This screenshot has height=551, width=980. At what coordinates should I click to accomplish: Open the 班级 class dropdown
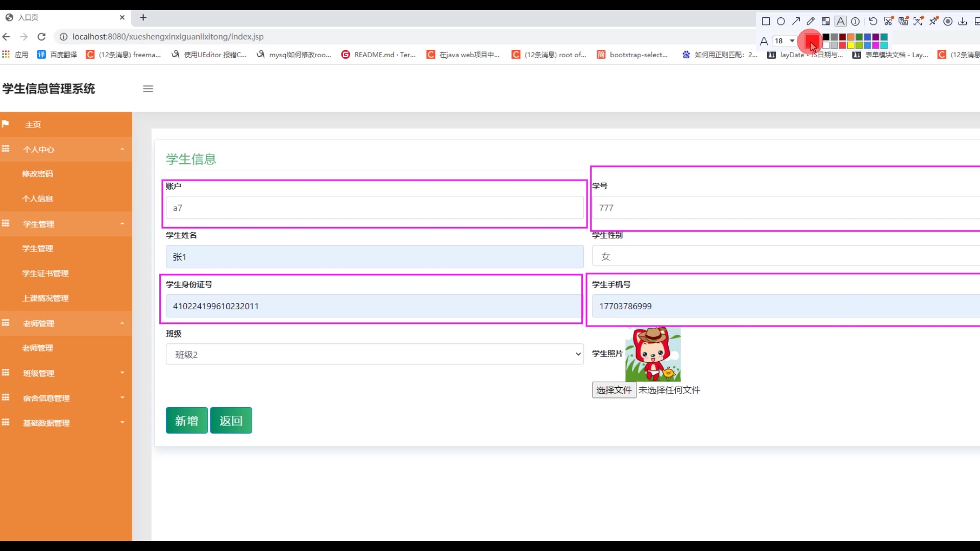[x=374, y=354]
